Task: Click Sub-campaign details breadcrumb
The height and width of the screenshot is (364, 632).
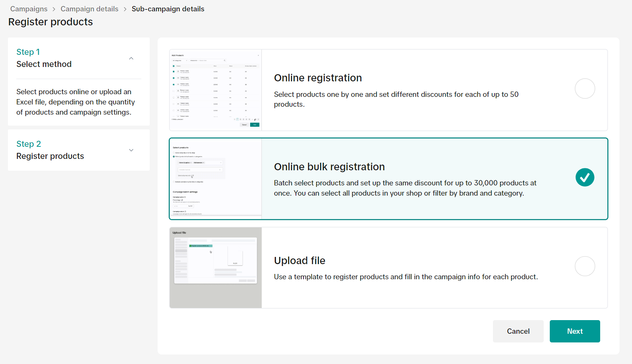Action: (x=168, y=9)
